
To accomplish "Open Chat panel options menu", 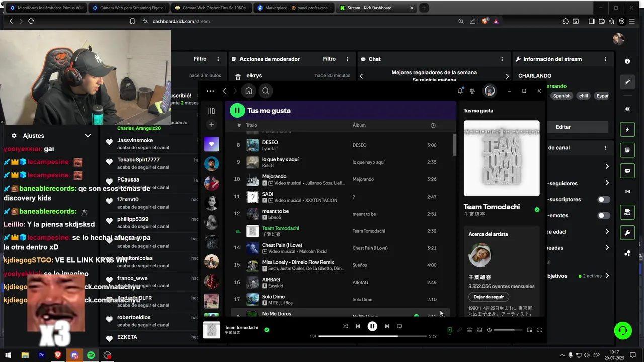I will coord(502,59).
